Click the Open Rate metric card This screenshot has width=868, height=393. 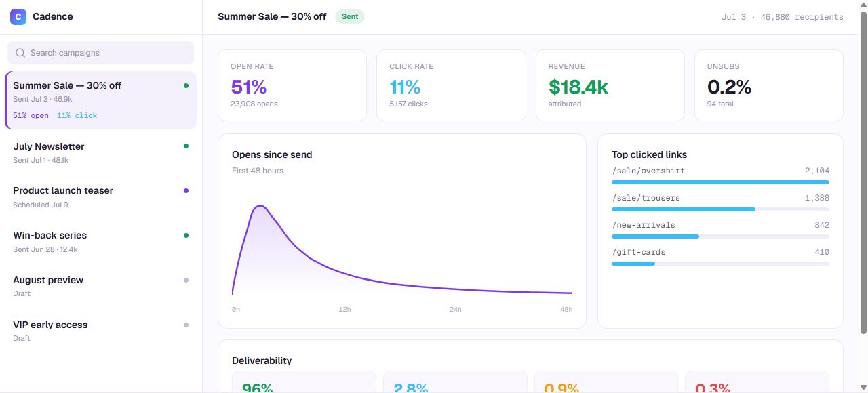tap(292, 85)
